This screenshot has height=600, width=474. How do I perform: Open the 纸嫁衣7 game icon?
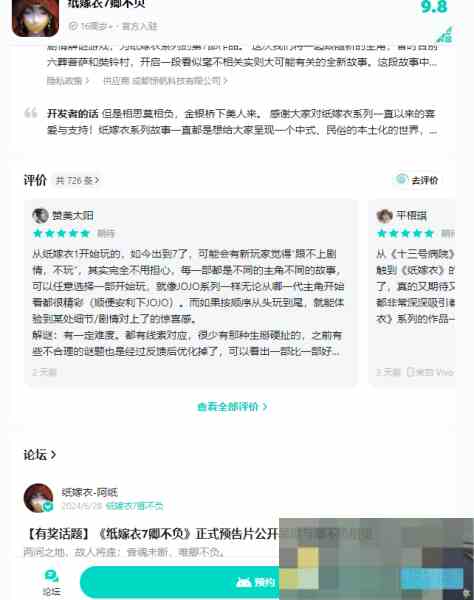coord(35,18)
